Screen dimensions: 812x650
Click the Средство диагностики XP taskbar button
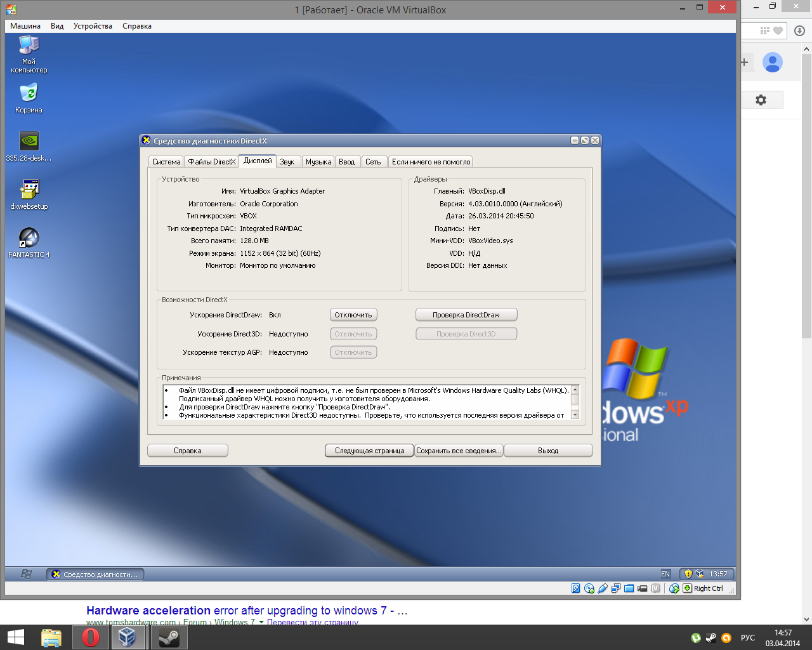pyautogui.click(x=95, y=574)
